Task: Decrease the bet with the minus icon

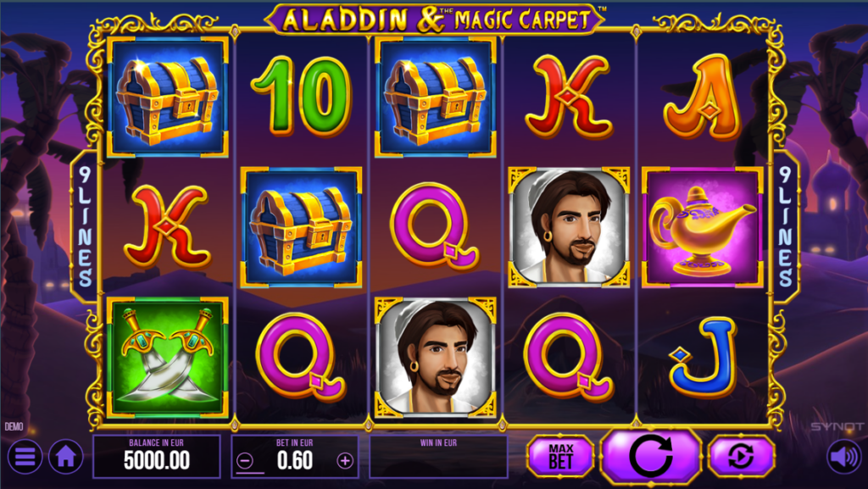Action: [245, 460]
